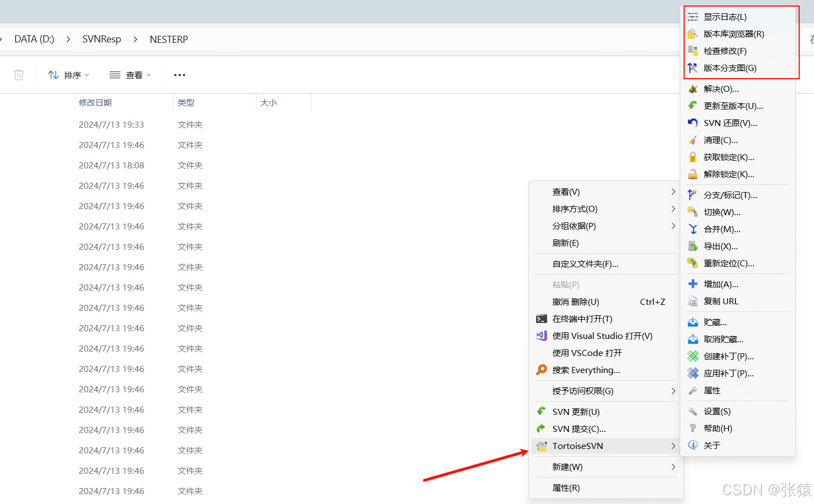
Task: Click the SVN Revert arrow icon (SVN 还原)
Action: (693, 123)
